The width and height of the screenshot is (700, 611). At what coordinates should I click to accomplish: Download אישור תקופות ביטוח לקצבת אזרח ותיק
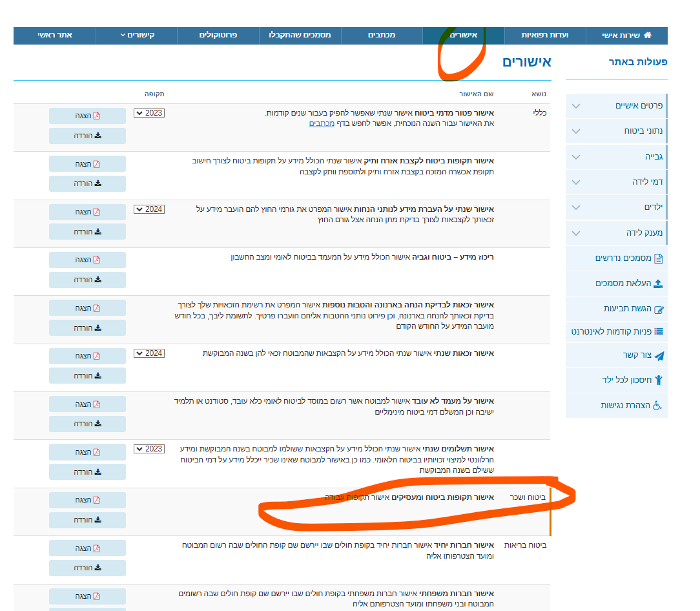point(88,183)
